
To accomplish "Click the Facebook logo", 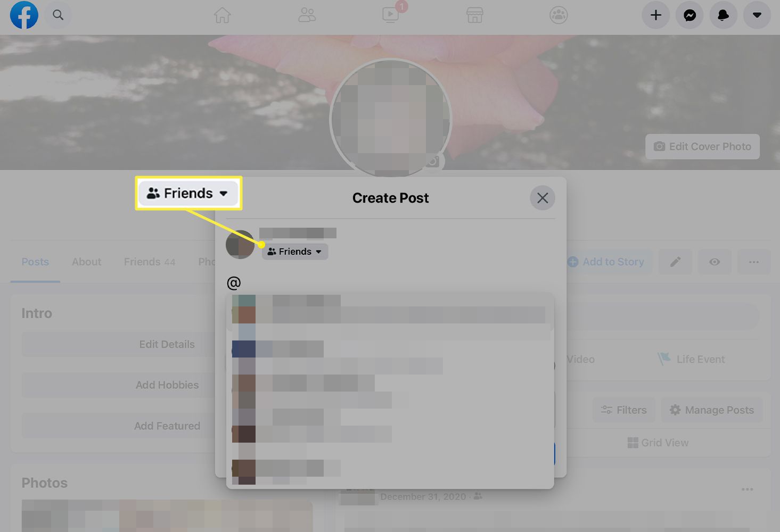I will [24, 15].
